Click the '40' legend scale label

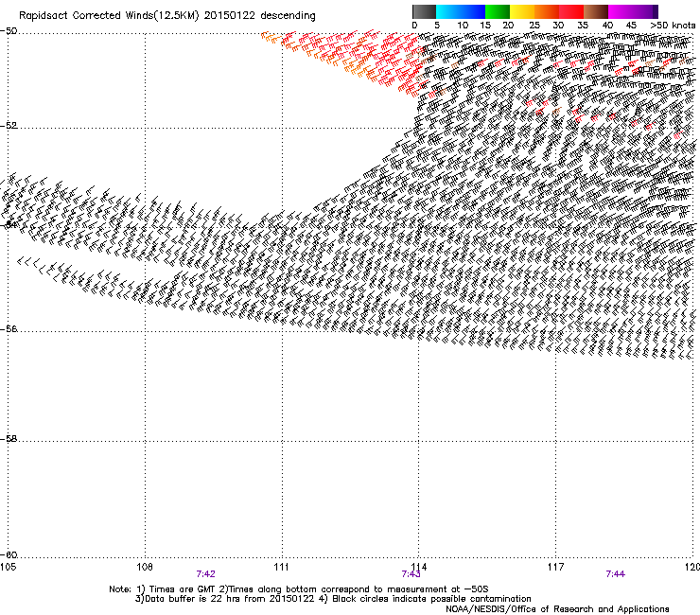[x=607, y=26]
